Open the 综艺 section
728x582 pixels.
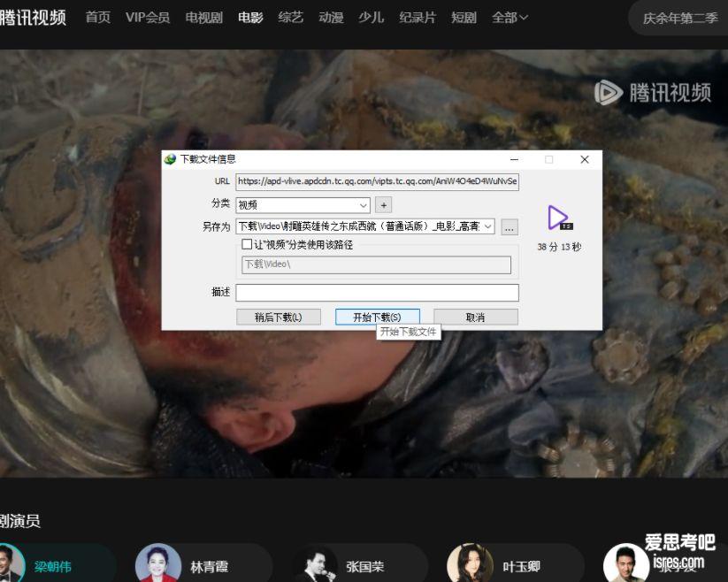coord(291,18)
